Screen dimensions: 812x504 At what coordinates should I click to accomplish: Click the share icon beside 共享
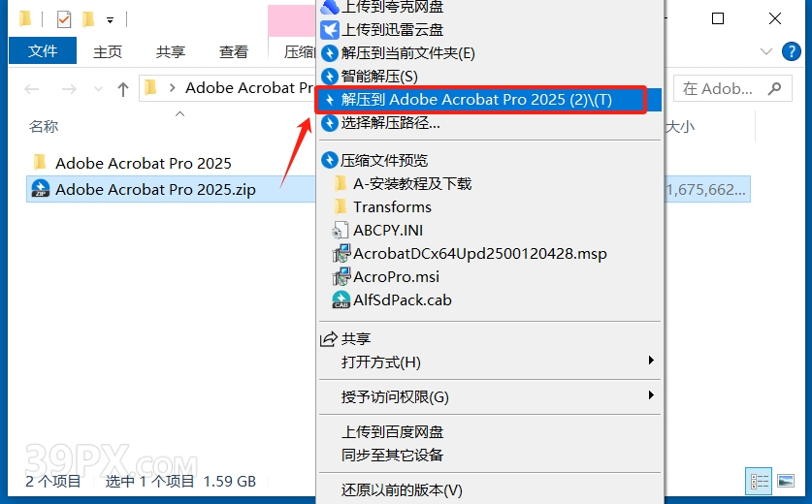click(329, 339)
